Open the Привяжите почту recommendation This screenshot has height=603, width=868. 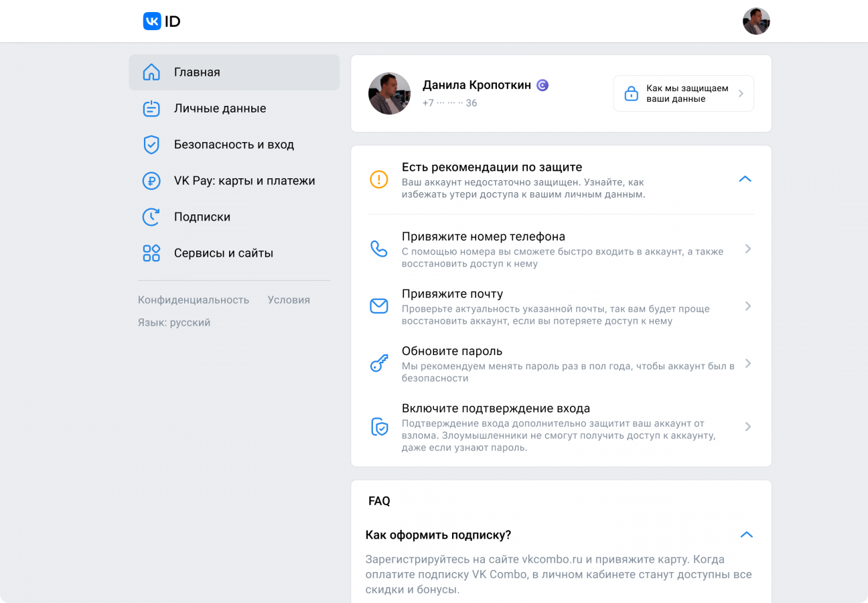(x=561, y=306)
